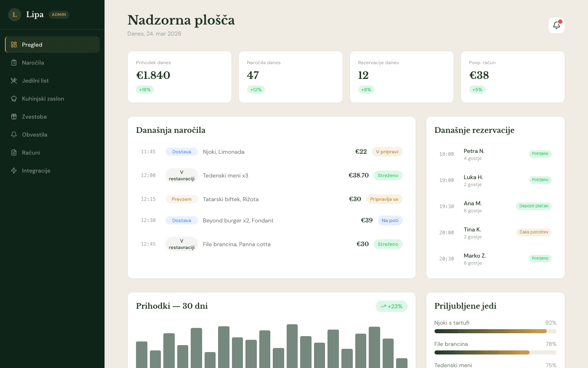Click File brancina 78% progress bar
Screen dimensions: 588x368
pyautogui.click(x=495, y=352)
